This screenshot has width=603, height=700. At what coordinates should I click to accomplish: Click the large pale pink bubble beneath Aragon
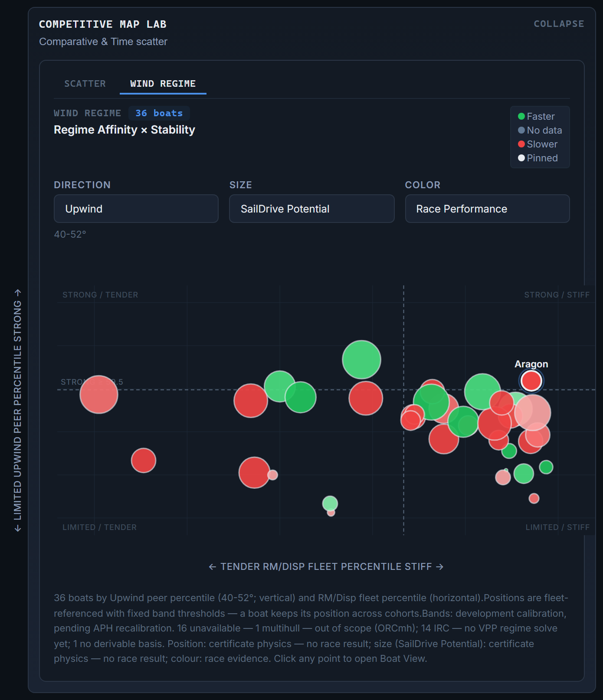(x=533, y=412)
